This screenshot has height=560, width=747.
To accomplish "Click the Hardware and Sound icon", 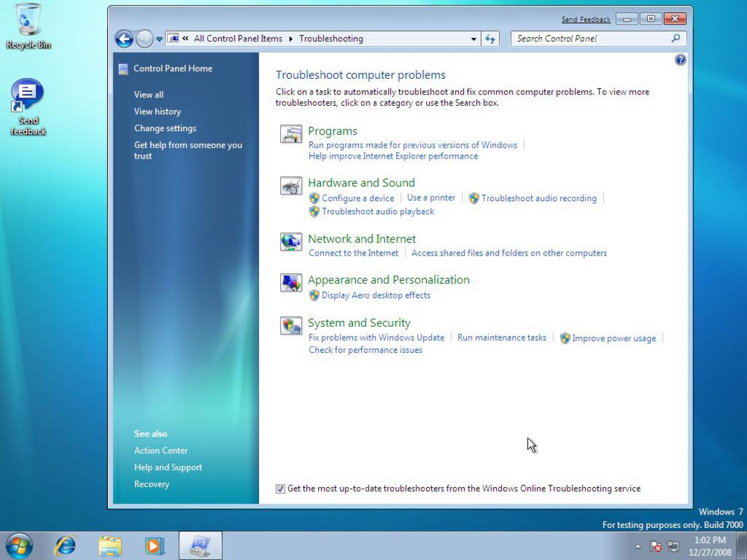I will (291, 186).
